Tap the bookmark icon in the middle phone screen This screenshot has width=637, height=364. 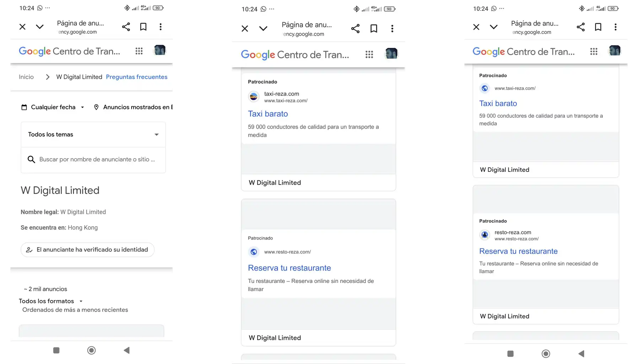coord(374,28)
